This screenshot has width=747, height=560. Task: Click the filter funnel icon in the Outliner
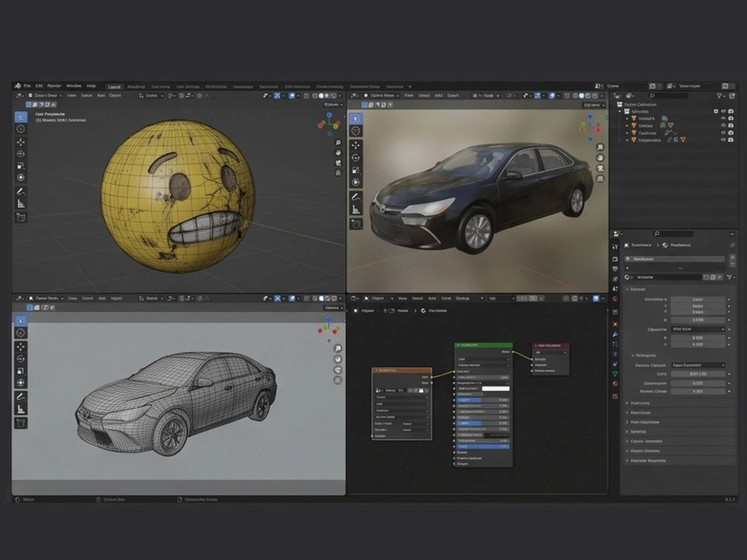(719, 96)
